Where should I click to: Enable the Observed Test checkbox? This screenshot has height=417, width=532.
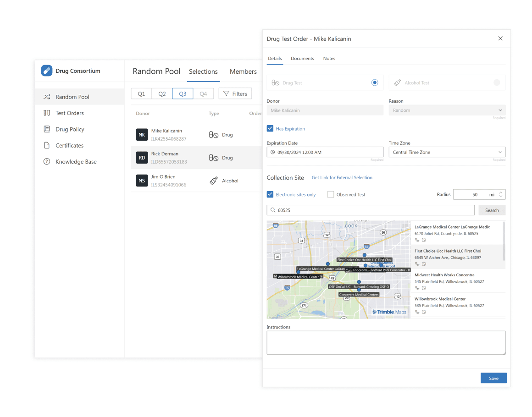click(331, 195)
